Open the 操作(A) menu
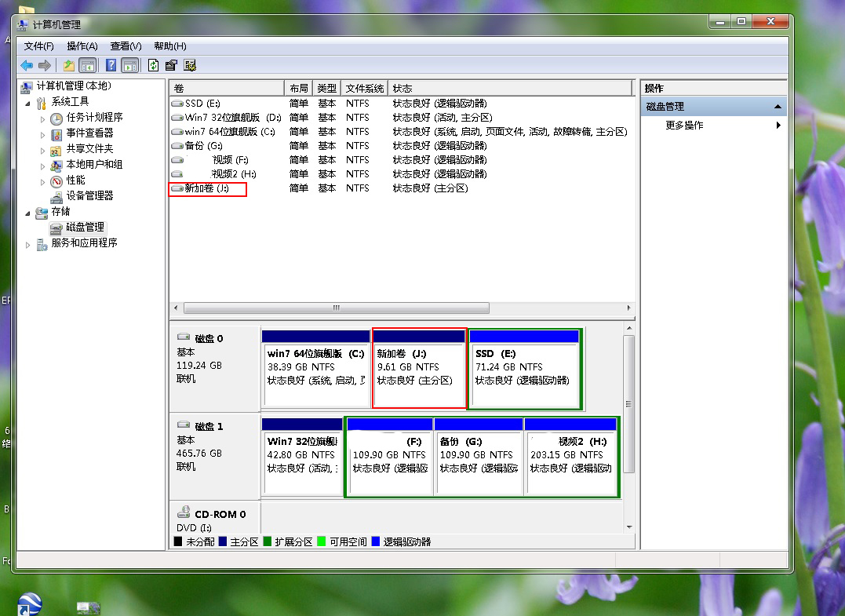 point(82,46)
